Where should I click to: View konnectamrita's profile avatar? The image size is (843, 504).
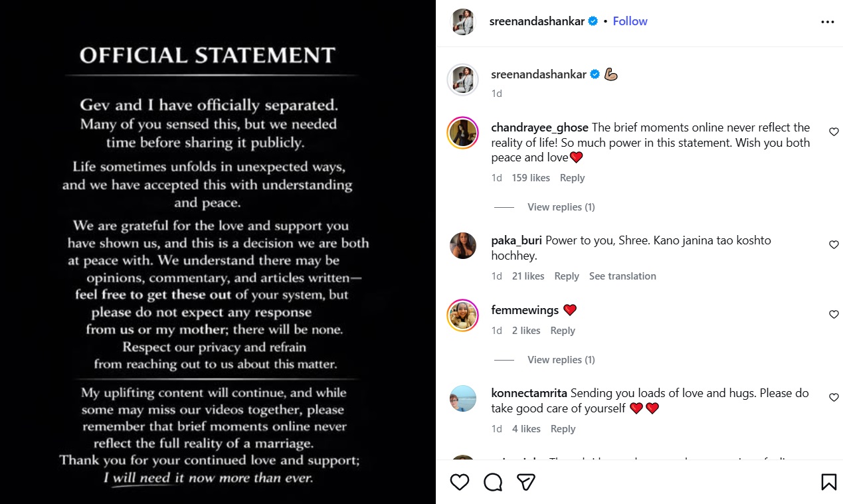pyautogui.click(x=463, y=398)
